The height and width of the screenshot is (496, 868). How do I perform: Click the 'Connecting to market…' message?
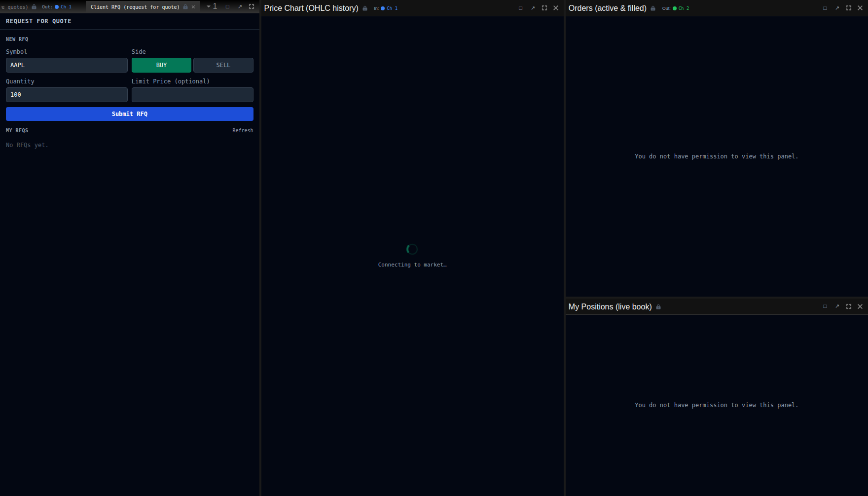click(412, 265)
